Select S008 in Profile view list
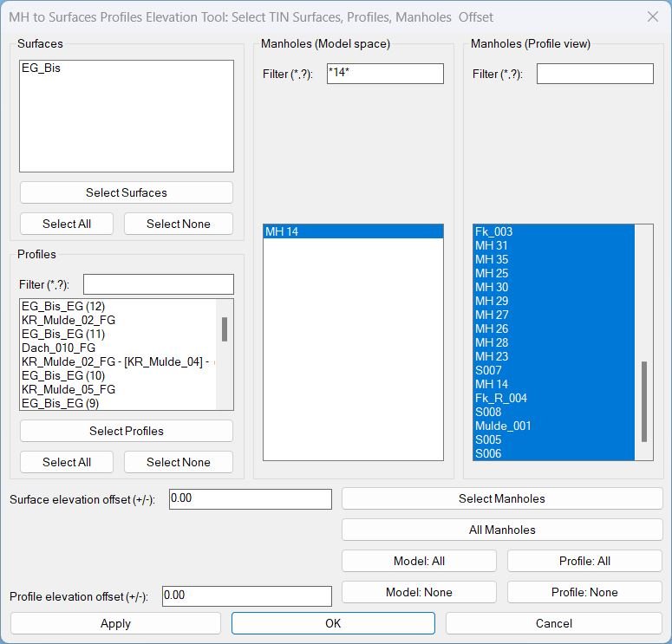The image size is (672, 644). (554, 412)
